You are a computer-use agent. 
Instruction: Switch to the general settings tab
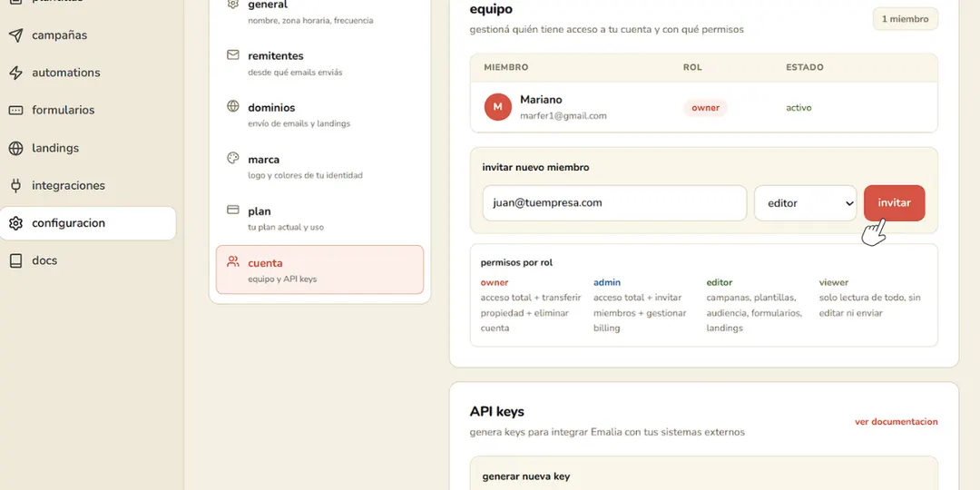(x=319, y=12)
